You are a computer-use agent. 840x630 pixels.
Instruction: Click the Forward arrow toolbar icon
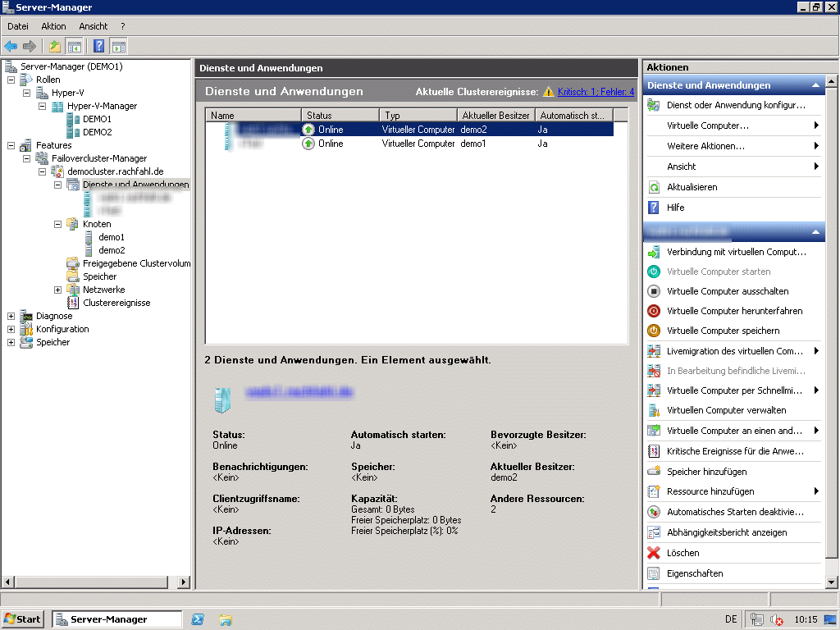click(x=30, y=47)
